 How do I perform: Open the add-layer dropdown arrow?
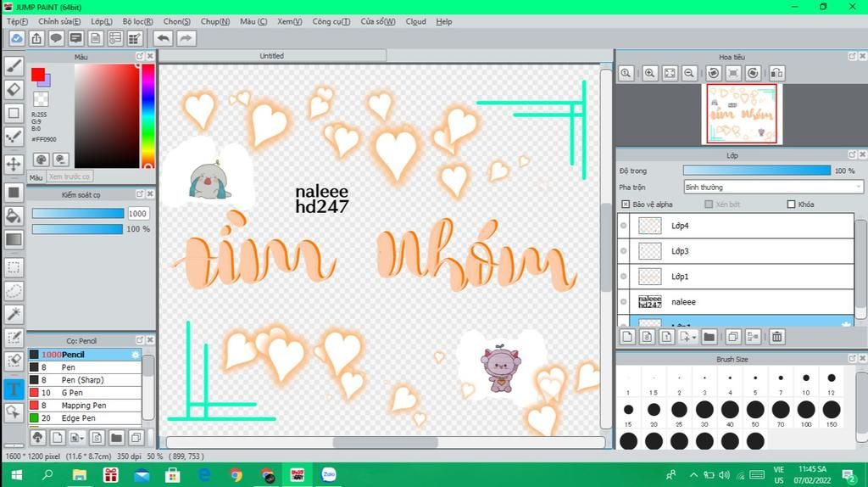click(693, 337)
